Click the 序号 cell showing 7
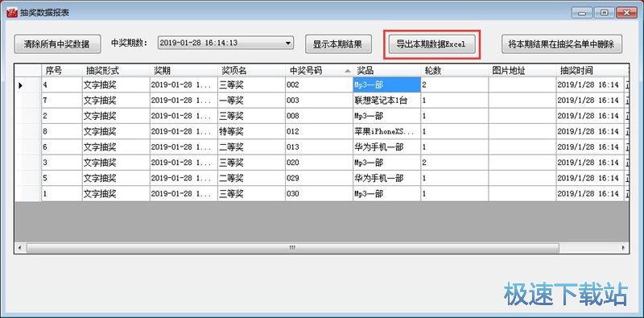The width and height of the screenshot is (644, 318). coord(62,101)
